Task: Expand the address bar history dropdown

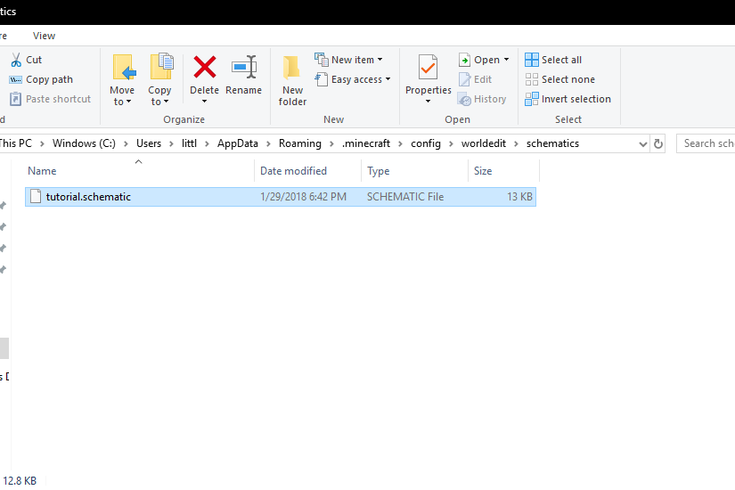Action: click(641, 144)
